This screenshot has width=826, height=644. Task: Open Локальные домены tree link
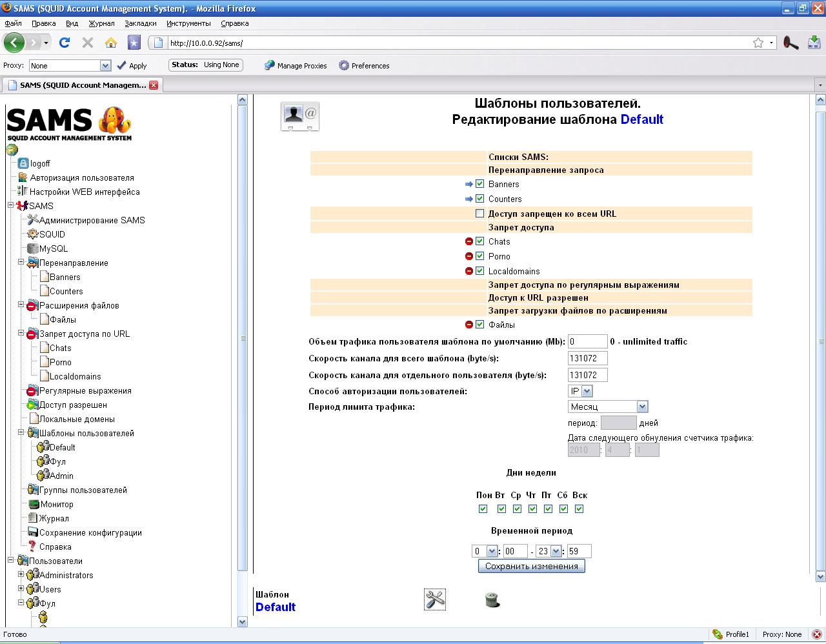pyautogui.click(x=77, y=419)
